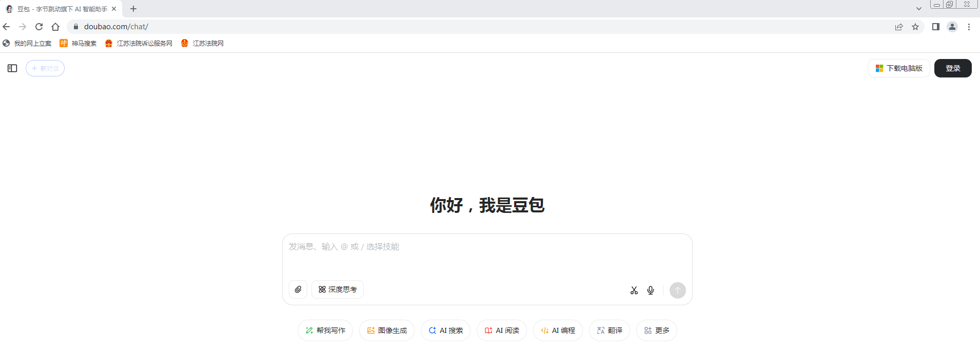Enable 深度思考 deep thinking mode
The image size is (980, 354).
tap(338, 289)
